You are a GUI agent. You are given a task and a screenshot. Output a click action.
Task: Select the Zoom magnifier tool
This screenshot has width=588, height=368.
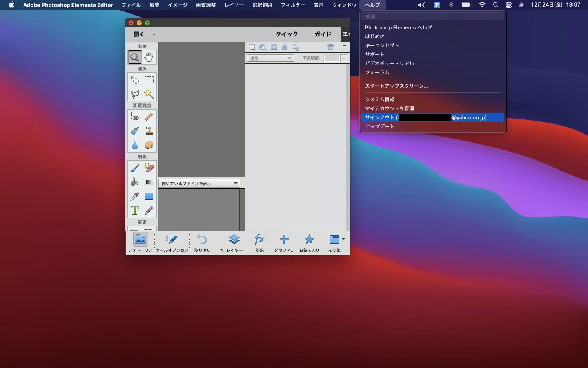click(x=135, y=57)
